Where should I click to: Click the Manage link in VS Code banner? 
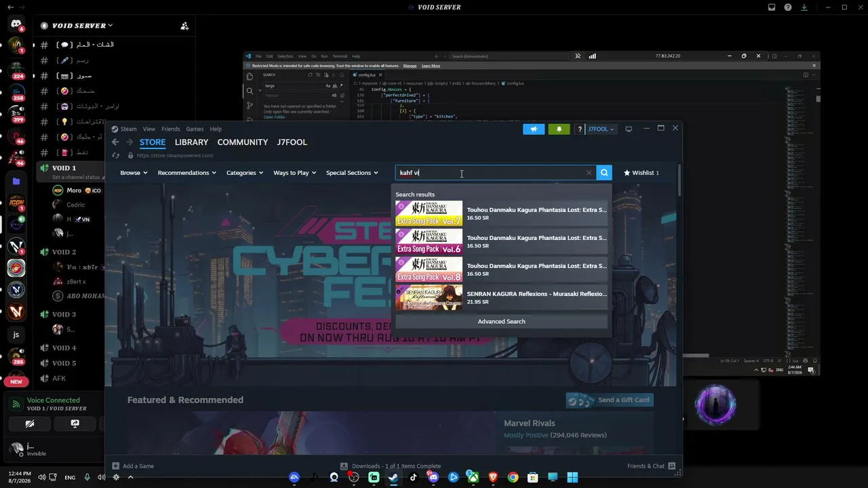coord(410,66)
